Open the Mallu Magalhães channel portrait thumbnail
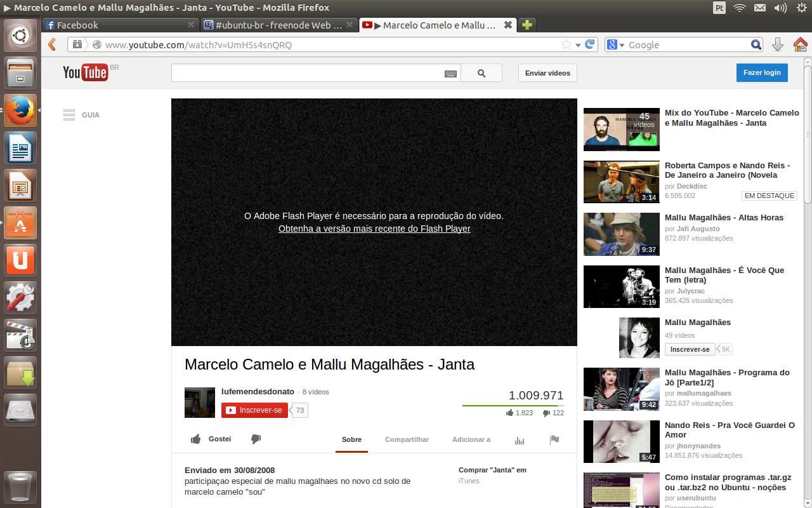The image size is (812, 508). [639, 338]
